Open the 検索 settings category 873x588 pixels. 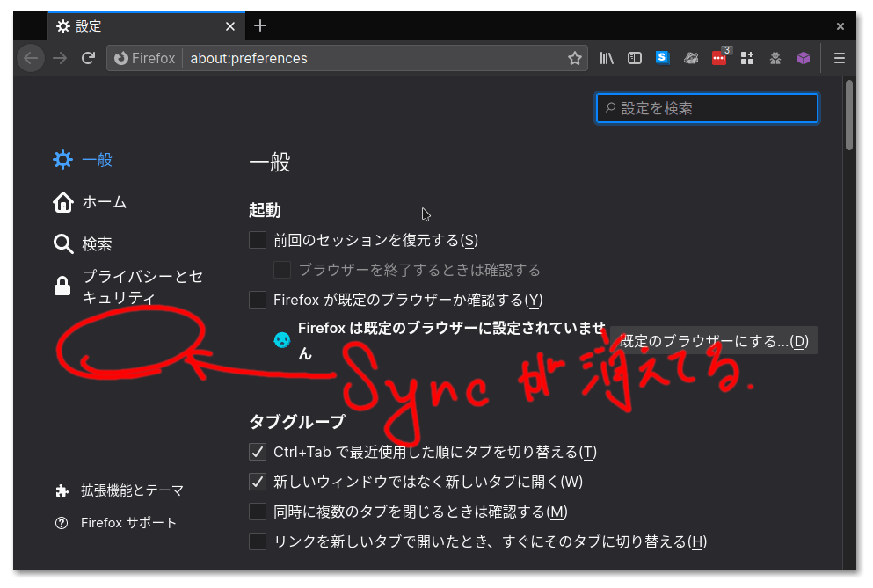coord(84,243)
